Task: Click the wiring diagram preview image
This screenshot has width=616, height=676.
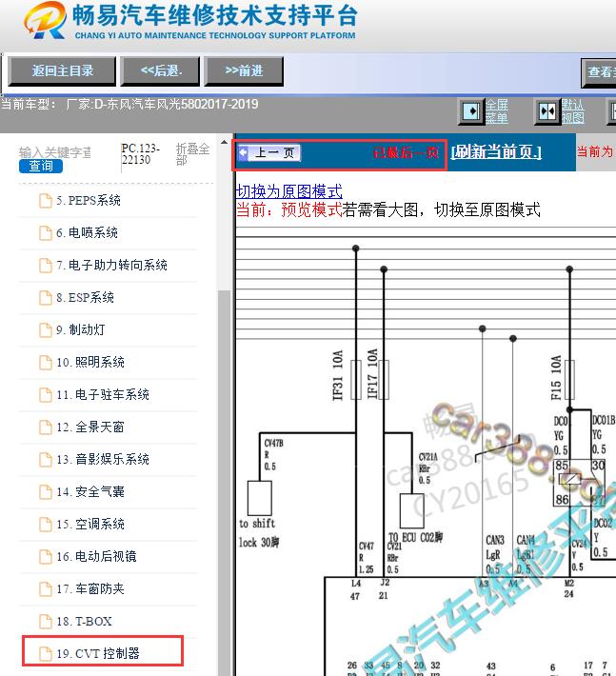Action: coord(426,450)
